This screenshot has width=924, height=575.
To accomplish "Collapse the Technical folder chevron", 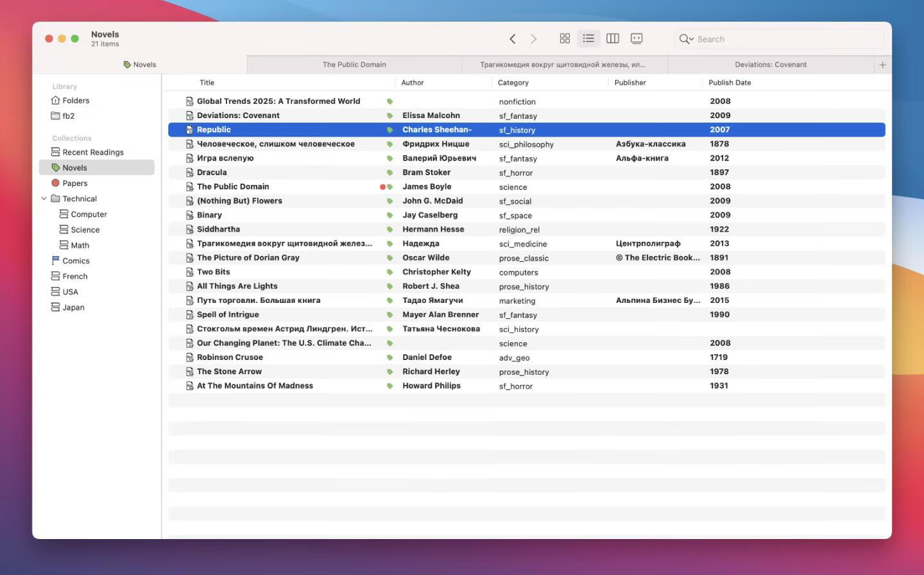I will (44, 199).
